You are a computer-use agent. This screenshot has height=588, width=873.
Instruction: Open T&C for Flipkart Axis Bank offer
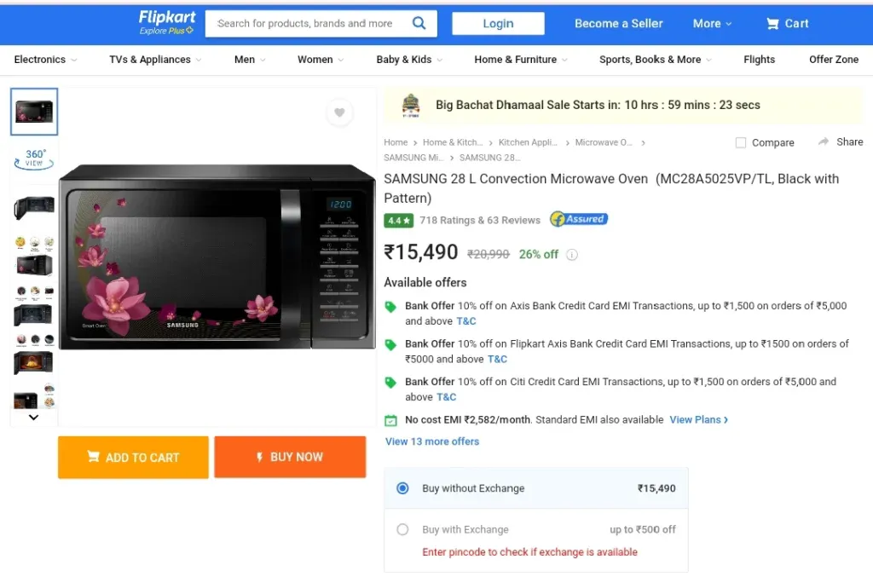[x=497, y=360]
